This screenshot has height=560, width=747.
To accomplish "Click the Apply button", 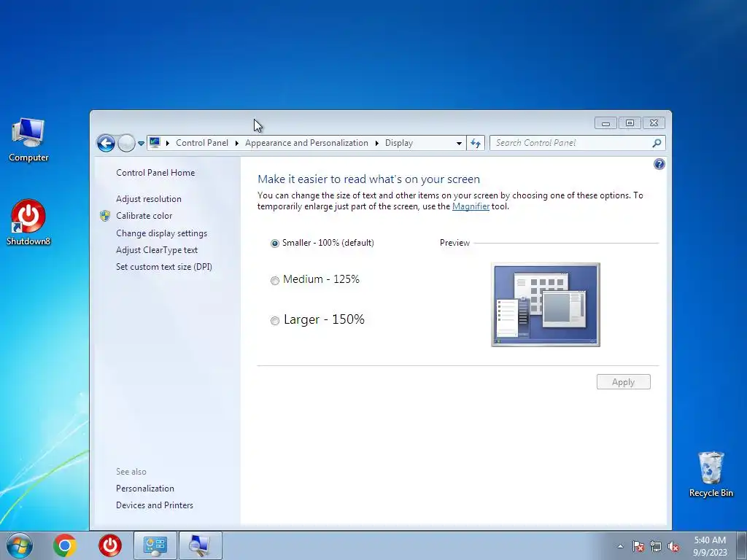I will coord(623,382).
